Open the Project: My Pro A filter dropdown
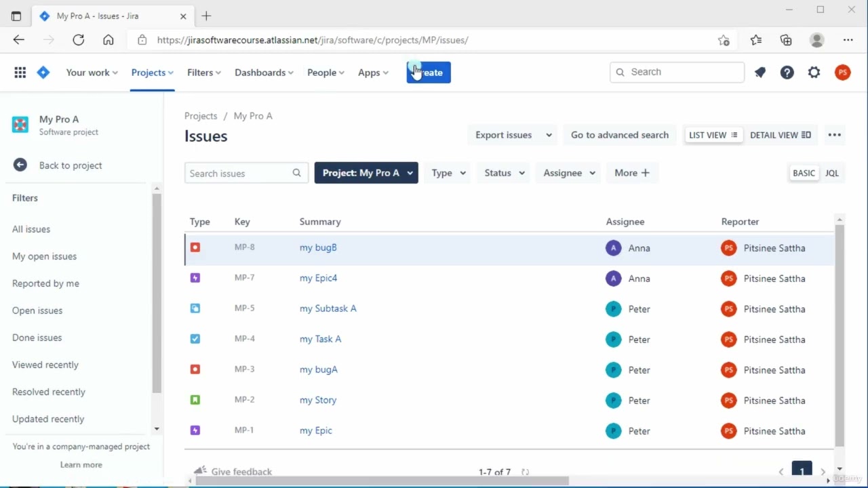868x488 pixels. click(366, 173)
